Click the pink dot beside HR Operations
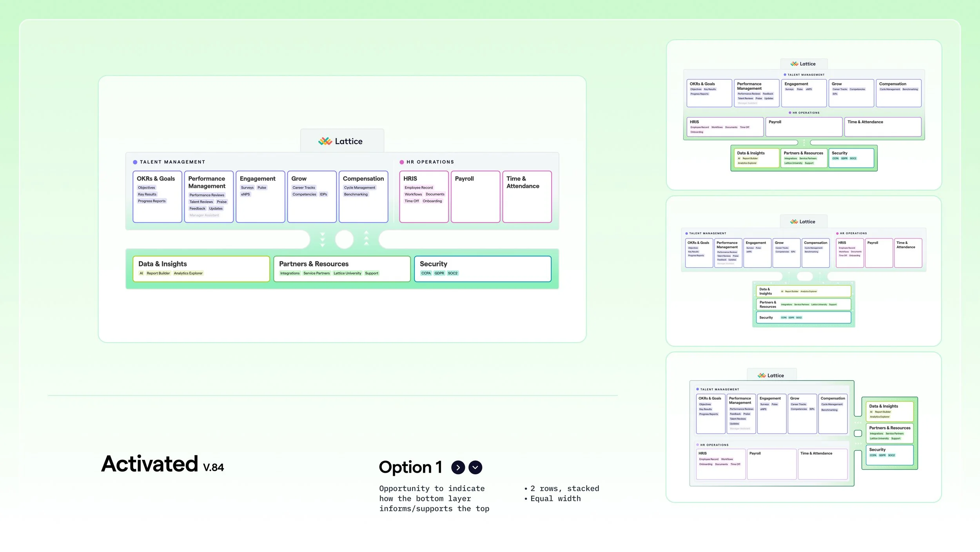The height and width of the screenshot is (552, 980). 401,162
